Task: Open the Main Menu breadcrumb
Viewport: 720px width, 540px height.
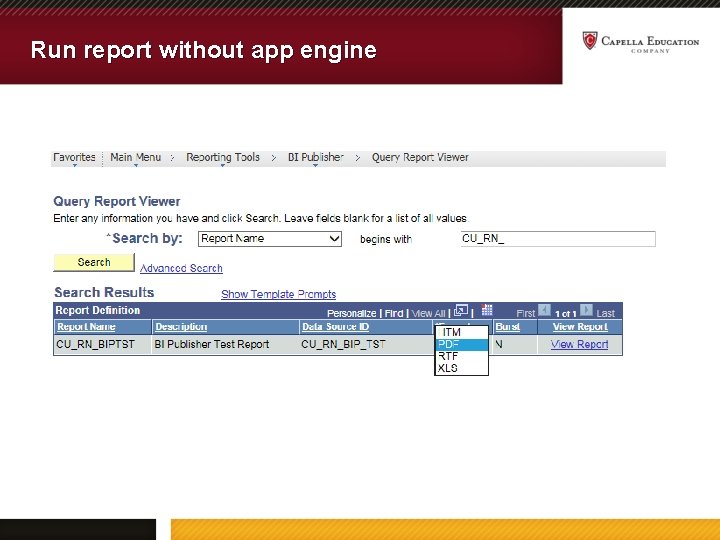Action: [x=135, y=158]
